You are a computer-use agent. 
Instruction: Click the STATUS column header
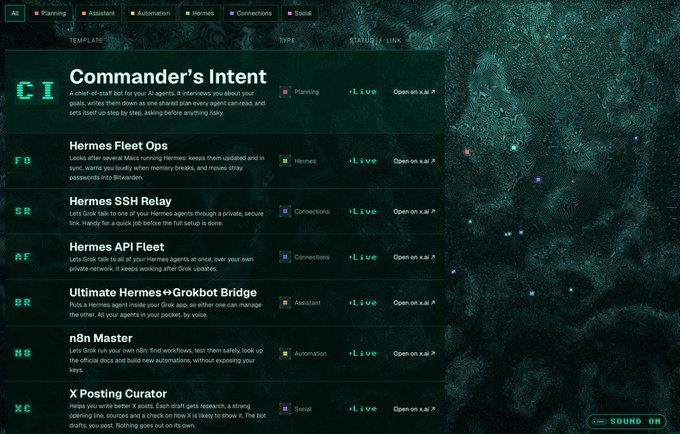[x=361, y=40]
